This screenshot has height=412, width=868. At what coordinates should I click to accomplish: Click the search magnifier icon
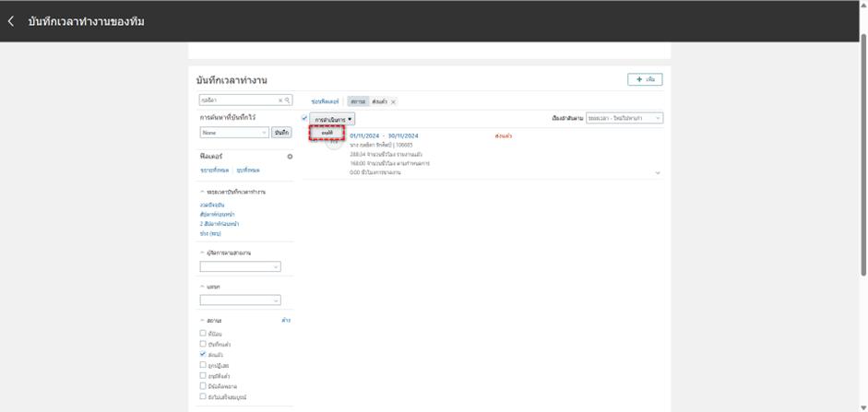(288, 100)
